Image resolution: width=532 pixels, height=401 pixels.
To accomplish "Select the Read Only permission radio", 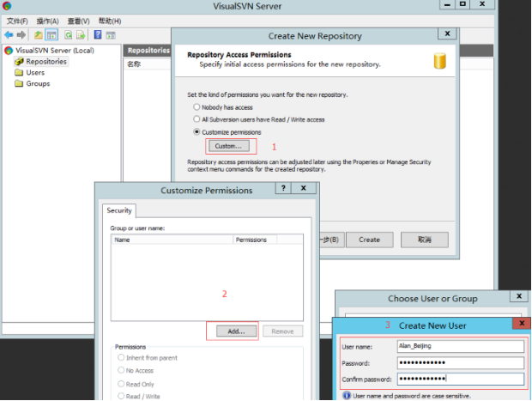I will pos(121,384).
